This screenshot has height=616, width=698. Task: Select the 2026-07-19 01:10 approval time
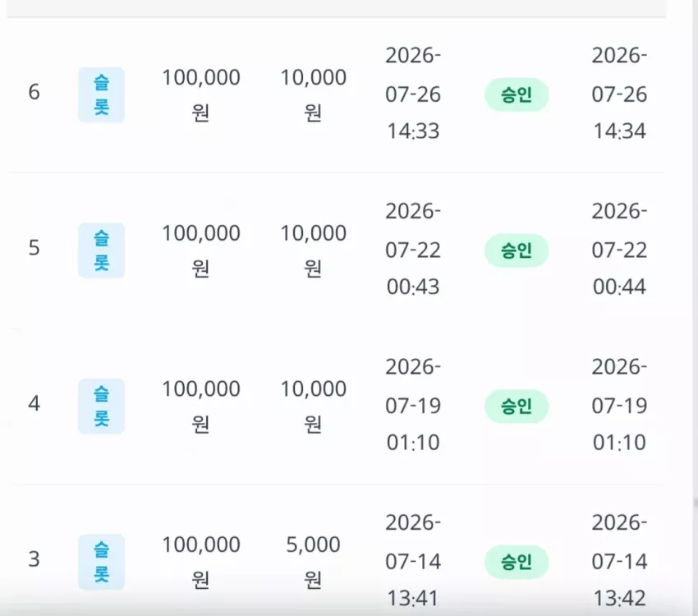pyautogui.click(x=619, y=405)
